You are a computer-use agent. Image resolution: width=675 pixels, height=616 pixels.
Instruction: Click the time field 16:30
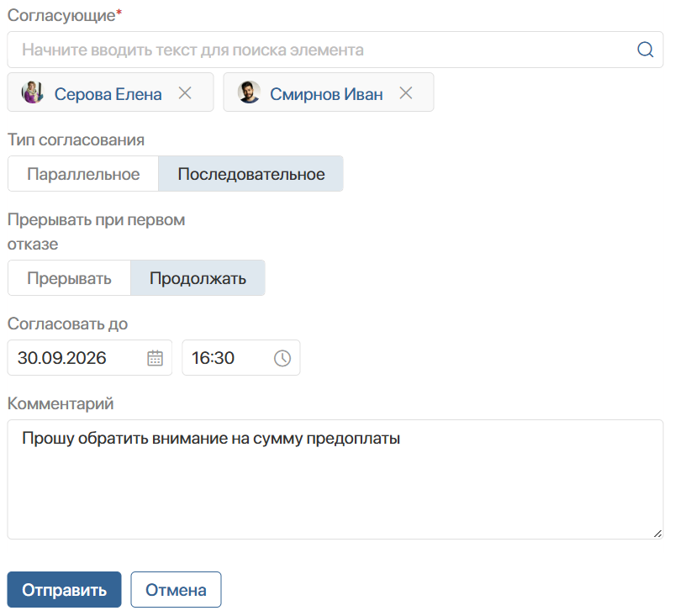(241, 358)
